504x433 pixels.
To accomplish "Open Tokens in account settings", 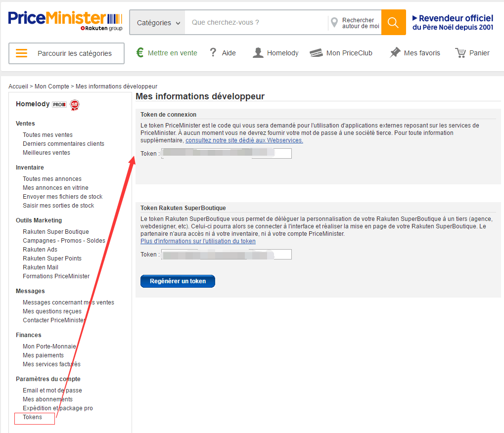I will pos(33,417).
